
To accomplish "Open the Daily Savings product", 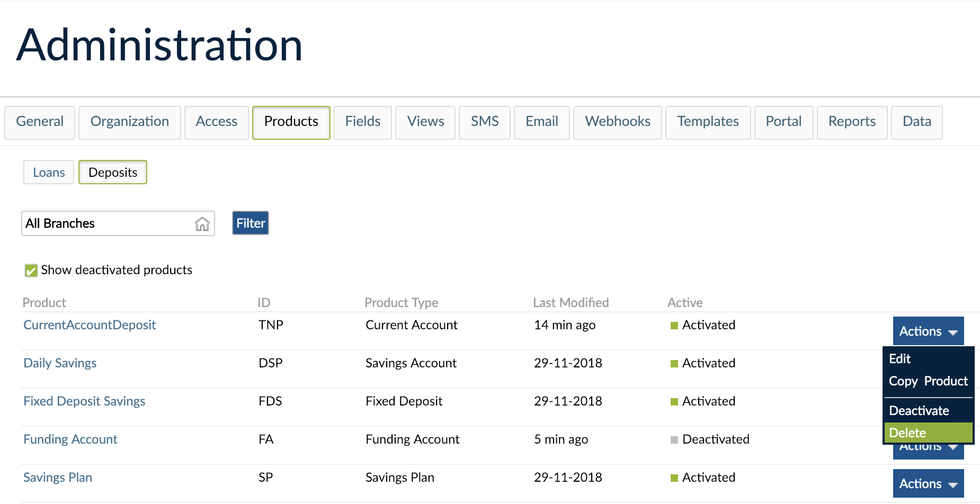I will [x=59, y=363].
